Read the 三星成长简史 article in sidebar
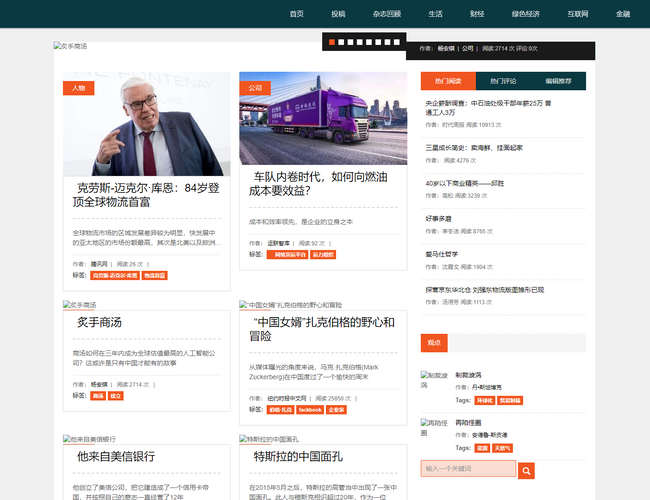650x500 pixels. pos(460,147)
